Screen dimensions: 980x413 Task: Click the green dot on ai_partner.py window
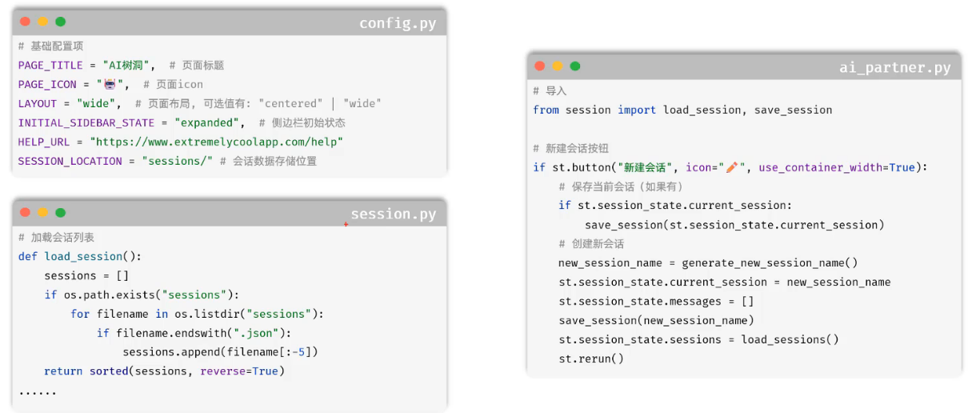click(x=575, y=66)
